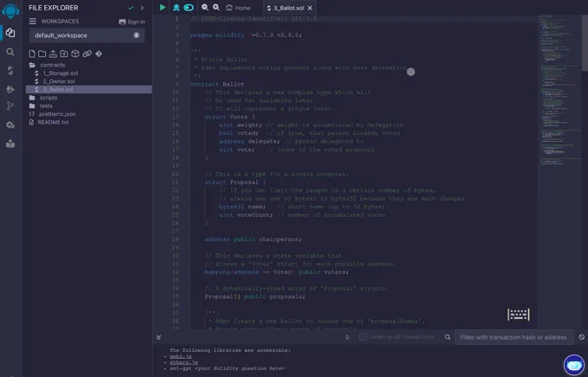Upload a folder into the workspace
The height and width of the screenshot is (377, 588).
[x=64, y=54]
